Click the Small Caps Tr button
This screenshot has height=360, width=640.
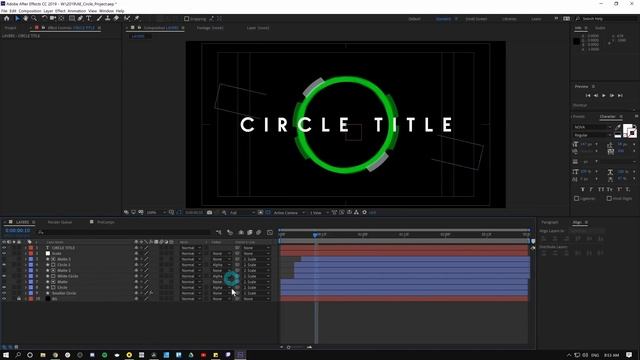tap(610, 189)
